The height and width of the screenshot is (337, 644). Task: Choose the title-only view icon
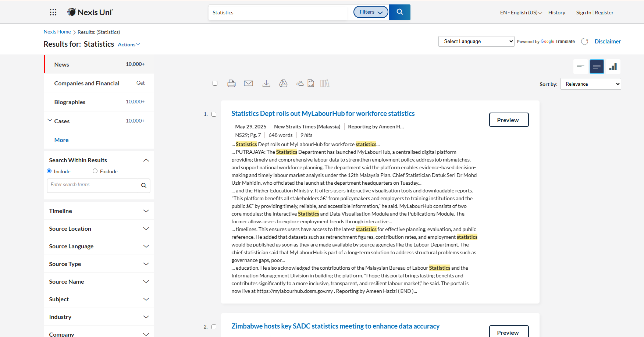580,67
